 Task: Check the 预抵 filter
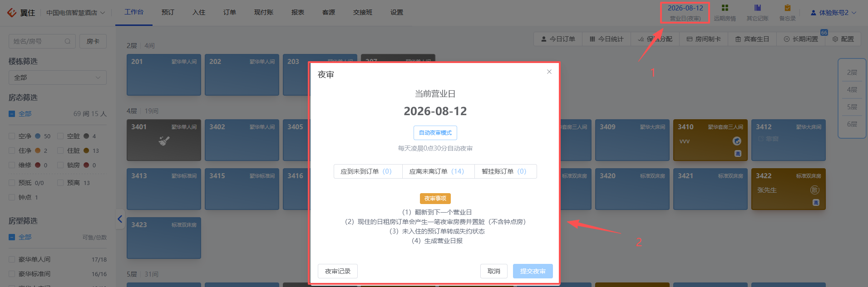12,183
